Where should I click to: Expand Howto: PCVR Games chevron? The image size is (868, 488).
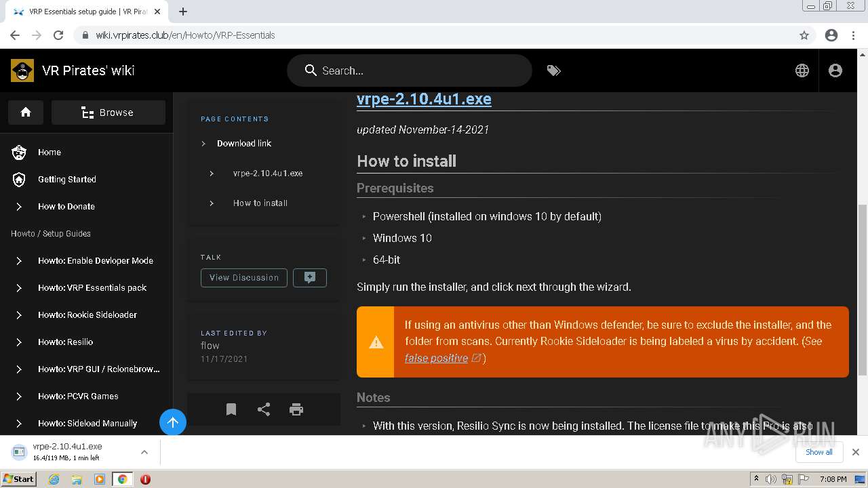click(19, 396)
